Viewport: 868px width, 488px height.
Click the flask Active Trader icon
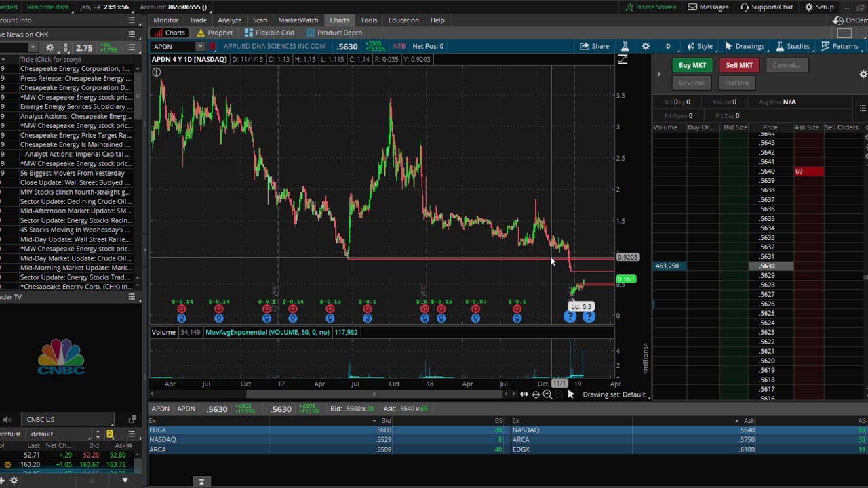pyautogui.click(x=625, y=46)
